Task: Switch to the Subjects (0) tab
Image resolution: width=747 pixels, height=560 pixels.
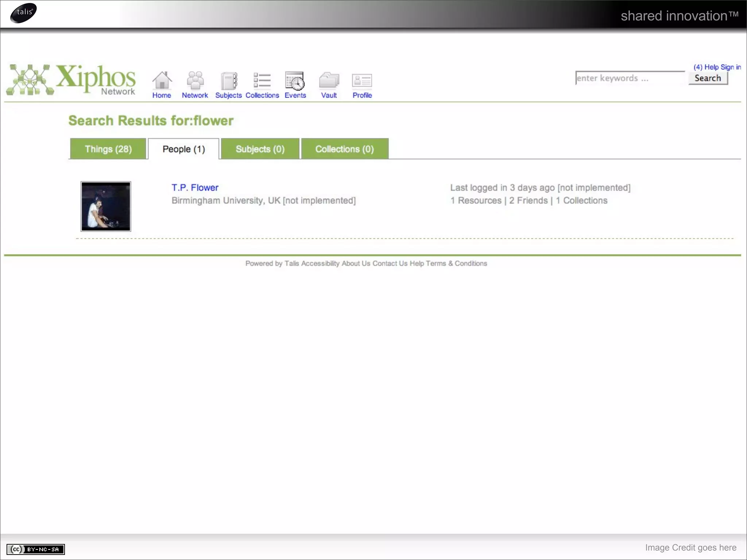Action: 260,149
